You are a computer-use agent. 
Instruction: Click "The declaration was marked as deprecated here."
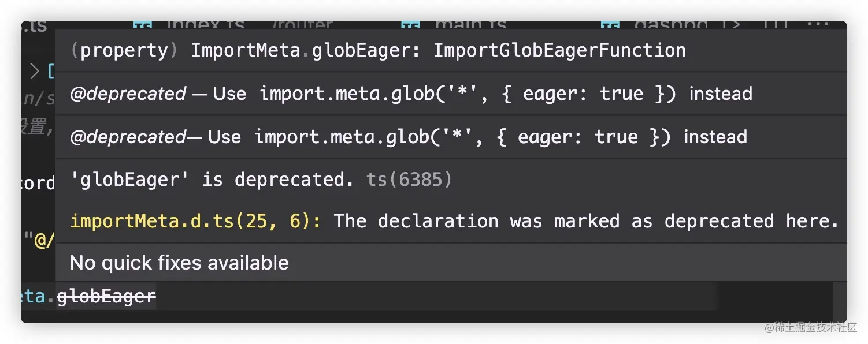pos(585,221)
